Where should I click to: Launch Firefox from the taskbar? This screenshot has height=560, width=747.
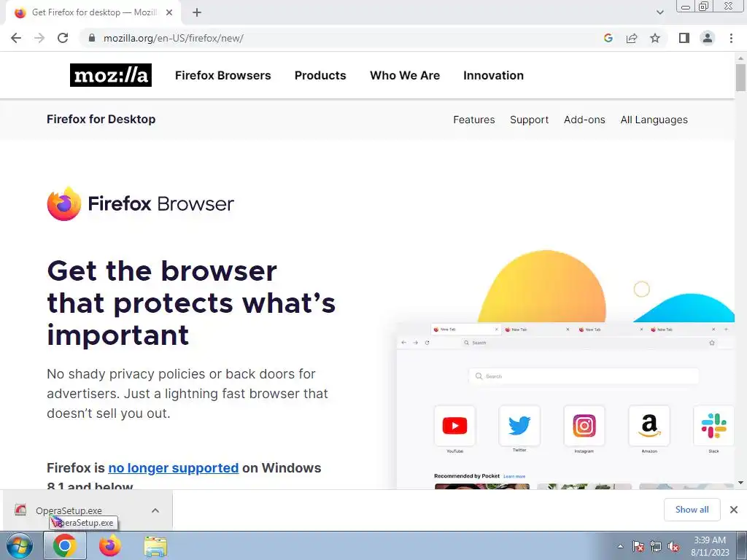[110, 545]
